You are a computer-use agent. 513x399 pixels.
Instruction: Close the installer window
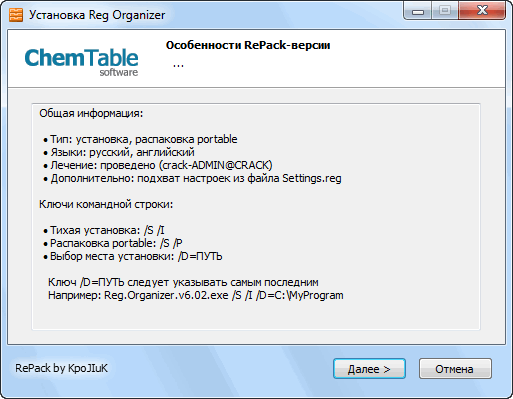[482, 10]
